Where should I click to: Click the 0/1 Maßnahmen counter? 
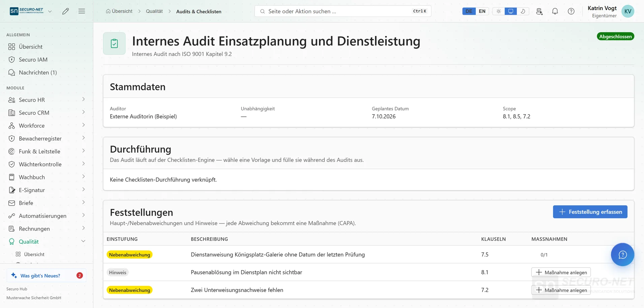(x=544, y=255)
